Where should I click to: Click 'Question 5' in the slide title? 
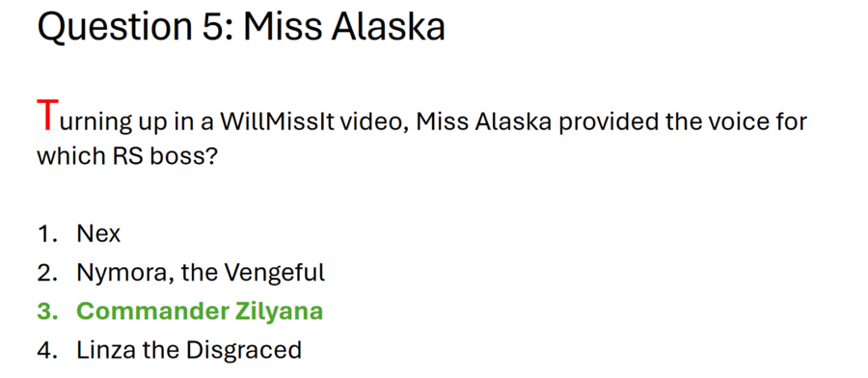132,26
